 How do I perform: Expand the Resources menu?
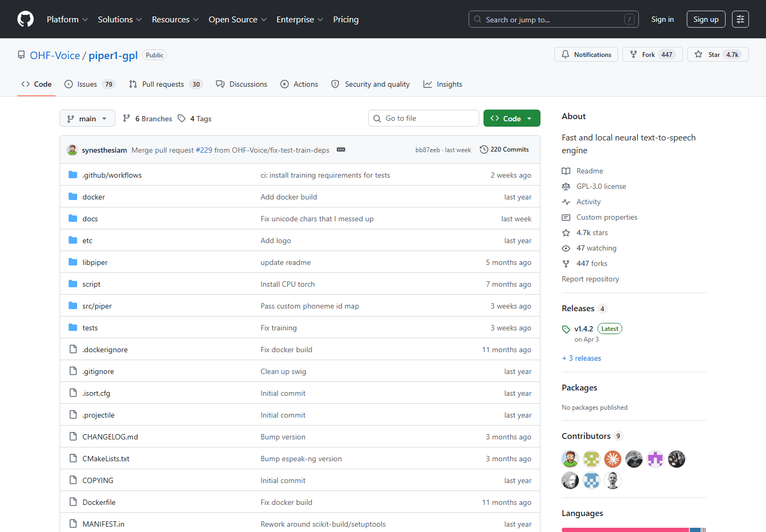[175, 19]
